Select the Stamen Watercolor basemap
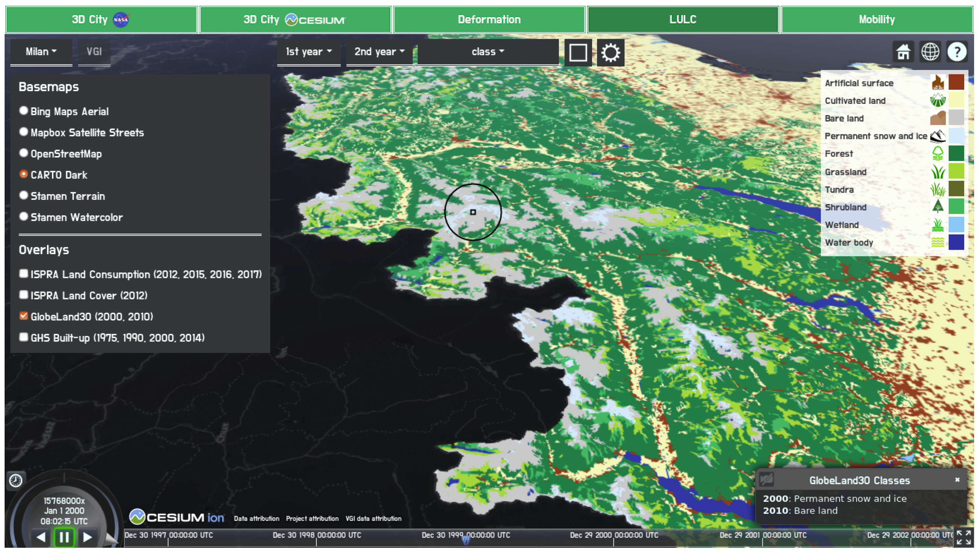Screen dimensions: 980x554 click(x=24, y=217)
